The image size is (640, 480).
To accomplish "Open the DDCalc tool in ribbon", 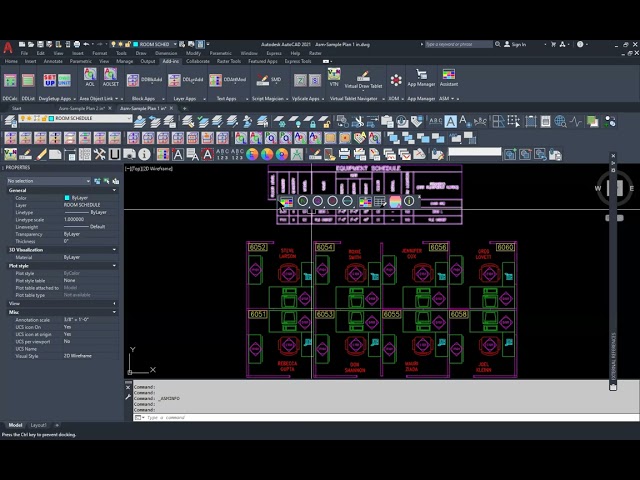I will [x=10, y=80].
